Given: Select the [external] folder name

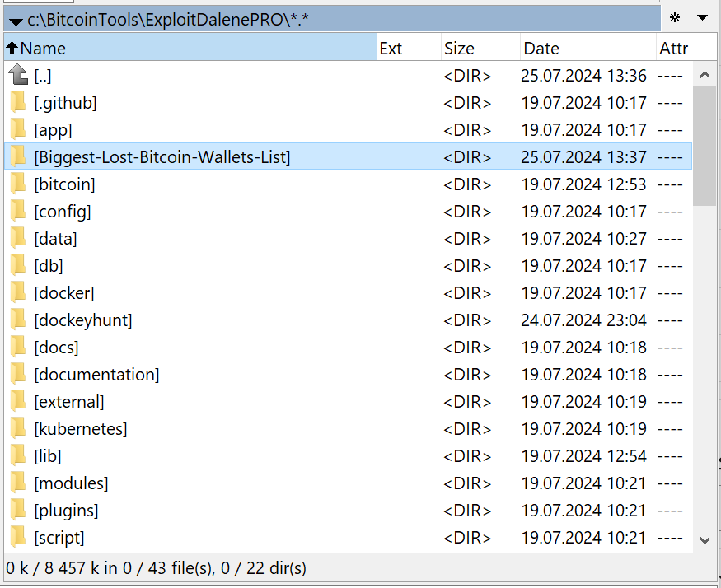Looking at the screenshot, I should (69, 401).
